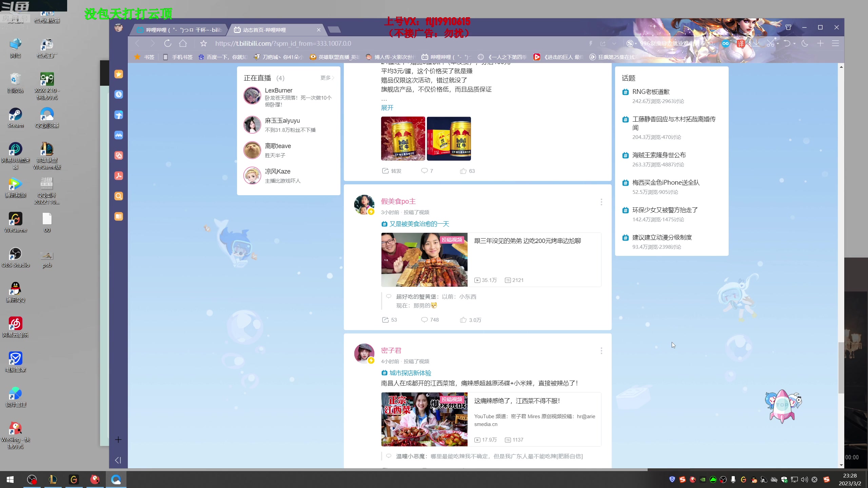868x488 pixels.
Task: Open the topic 建议建立动漫分级制度
Action: 662,237
